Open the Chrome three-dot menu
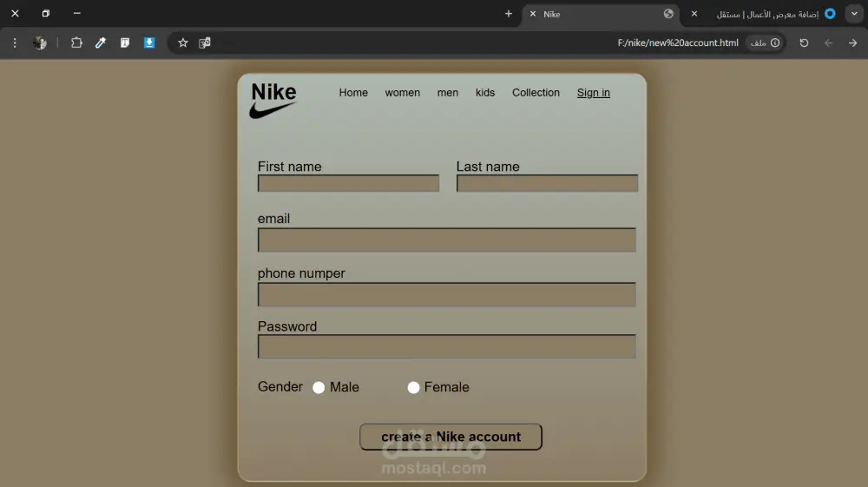This screenshot has width=868, height=487. tap(15, 43)
